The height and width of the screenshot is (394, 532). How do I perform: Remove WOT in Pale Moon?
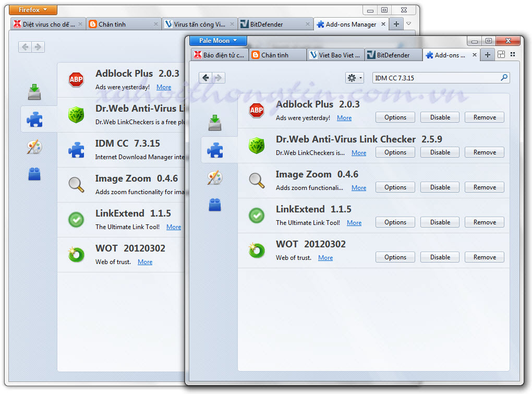click(x=485, y=257)
